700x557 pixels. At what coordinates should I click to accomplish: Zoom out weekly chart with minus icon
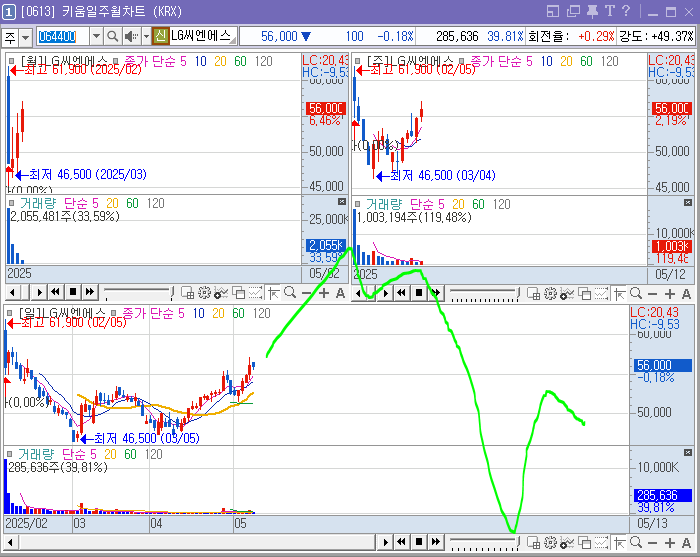point(652,294)
